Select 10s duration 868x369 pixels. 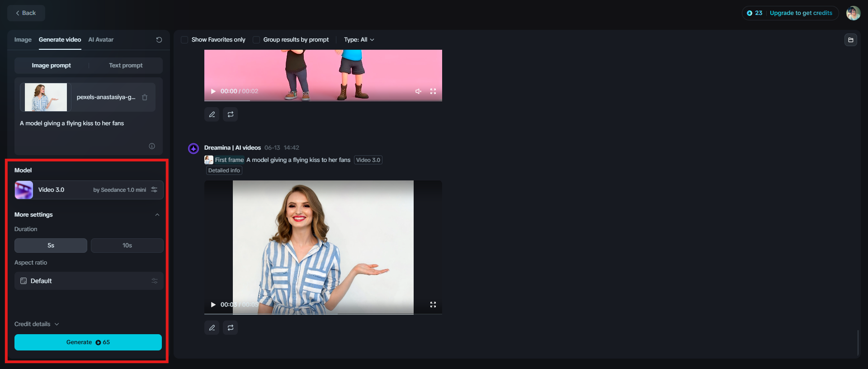pyautogui.click(x=127, y=246)
